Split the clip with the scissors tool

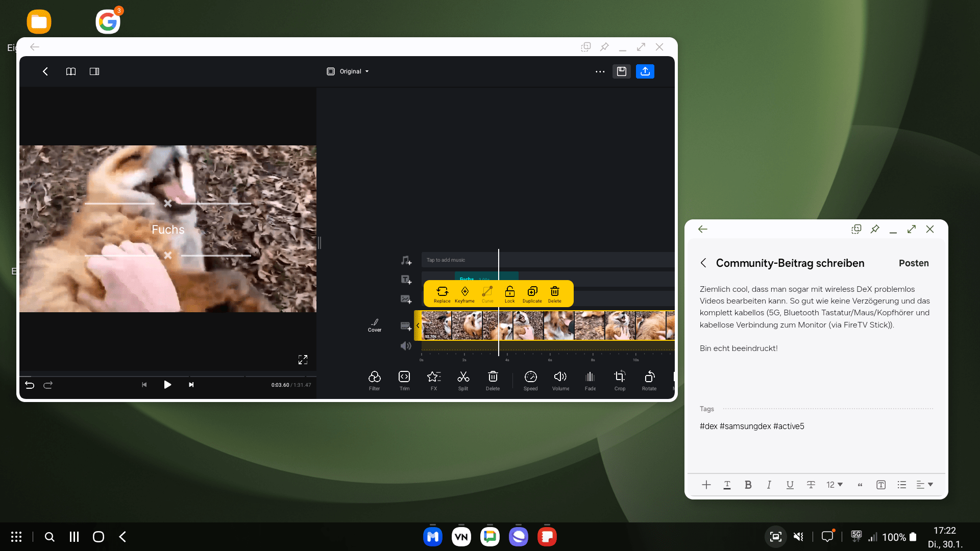pyautogui.click(x=463, y=381)
